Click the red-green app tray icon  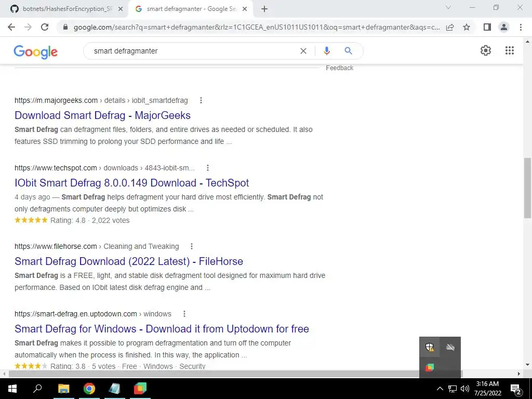tap(430, 367)
